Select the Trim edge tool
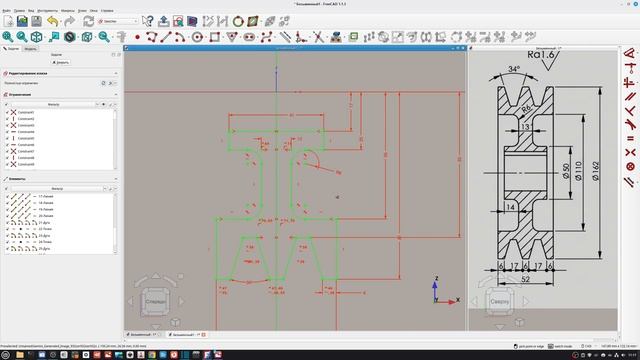 [318, 37]
